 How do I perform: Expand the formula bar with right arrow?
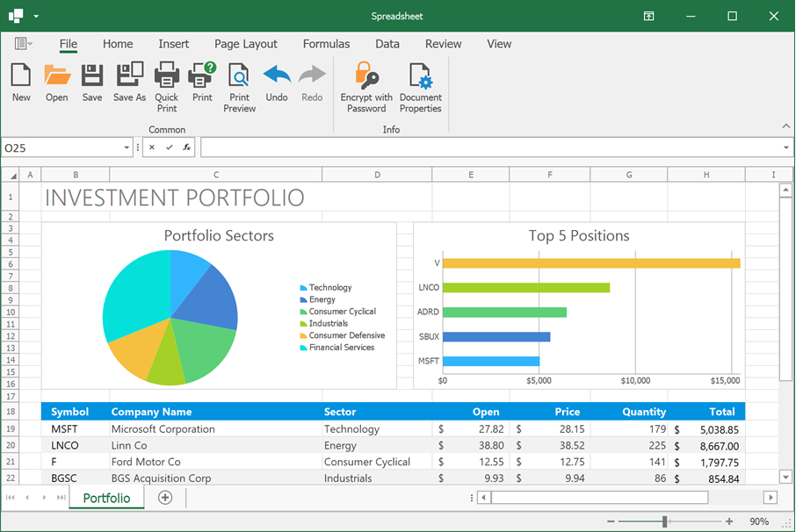click(785, 147)
